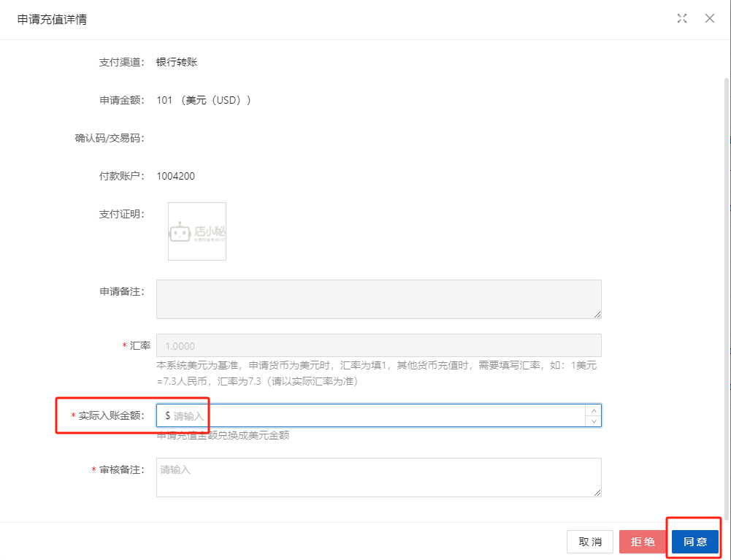Click the 确认码/交易码 label
The height and width of the screenshot is (560, 731).
[110, 139]
